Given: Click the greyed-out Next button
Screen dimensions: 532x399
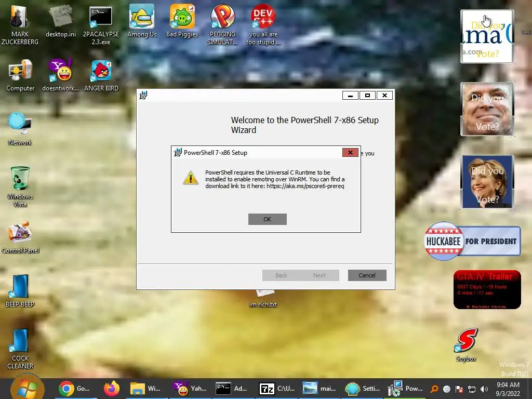Looking at the screenshot, I should 320,275.
